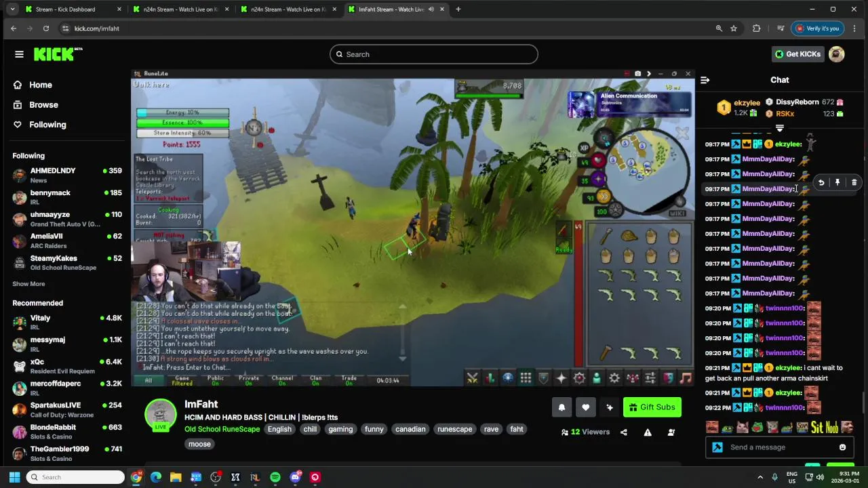The width and height of the screenshot is (868, 488).
Task: Open Vitaly recommended channel
Action: click(66, 322)
